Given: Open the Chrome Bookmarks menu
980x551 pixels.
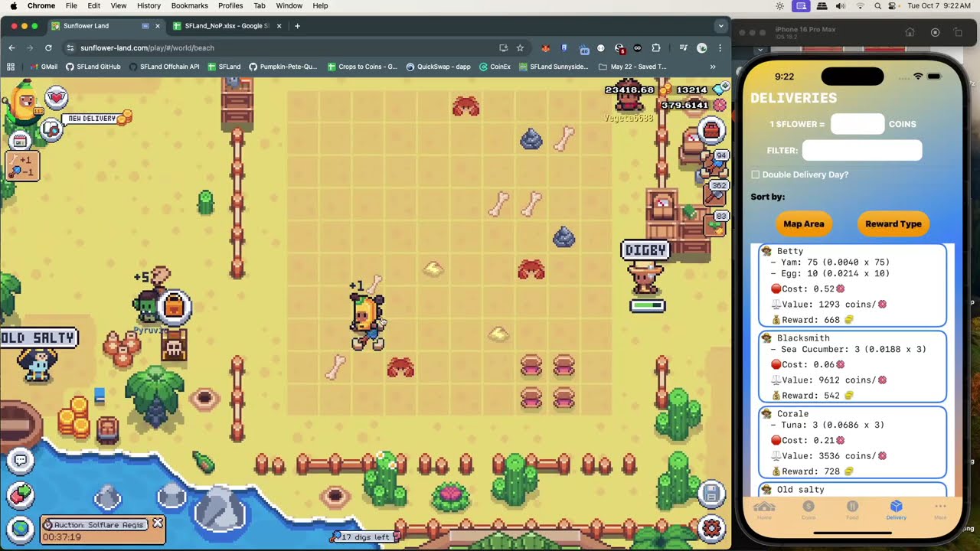Looking at the screenshot, I should pos(189,5).
